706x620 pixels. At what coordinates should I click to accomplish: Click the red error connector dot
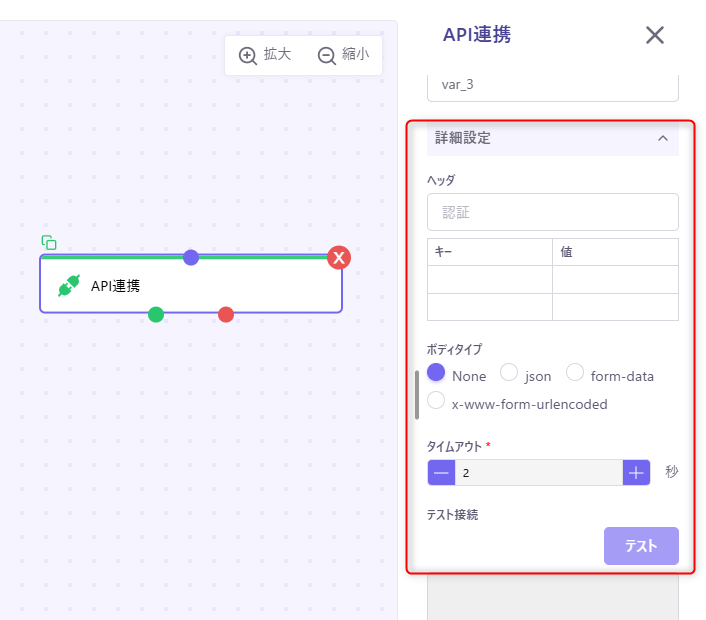coord(226,314)
